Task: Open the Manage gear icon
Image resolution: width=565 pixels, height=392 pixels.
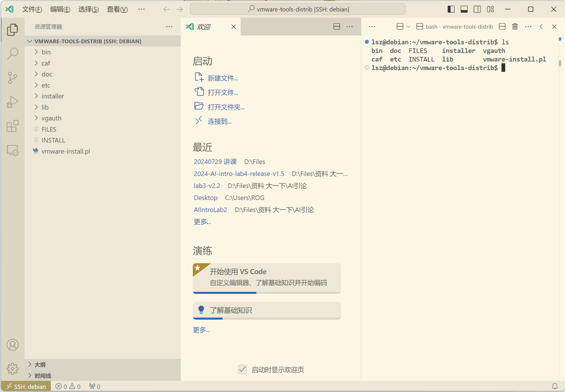Action: click(13, 369)
